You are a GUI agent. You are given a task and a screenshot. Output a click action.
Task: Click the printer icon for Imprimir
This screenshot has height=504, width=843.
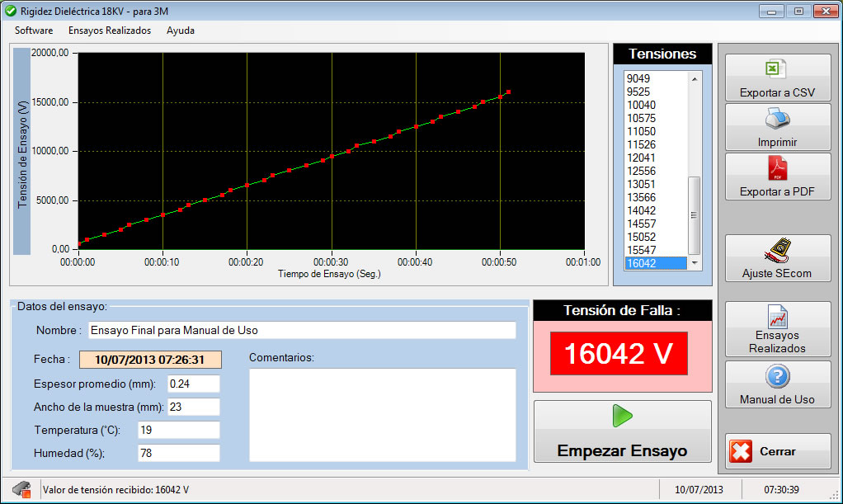(777, 120)
